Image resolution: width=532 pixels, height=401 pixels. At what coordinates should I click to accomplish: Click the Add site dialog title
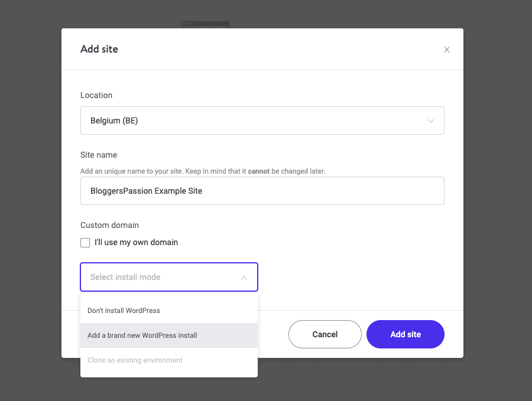99,49
